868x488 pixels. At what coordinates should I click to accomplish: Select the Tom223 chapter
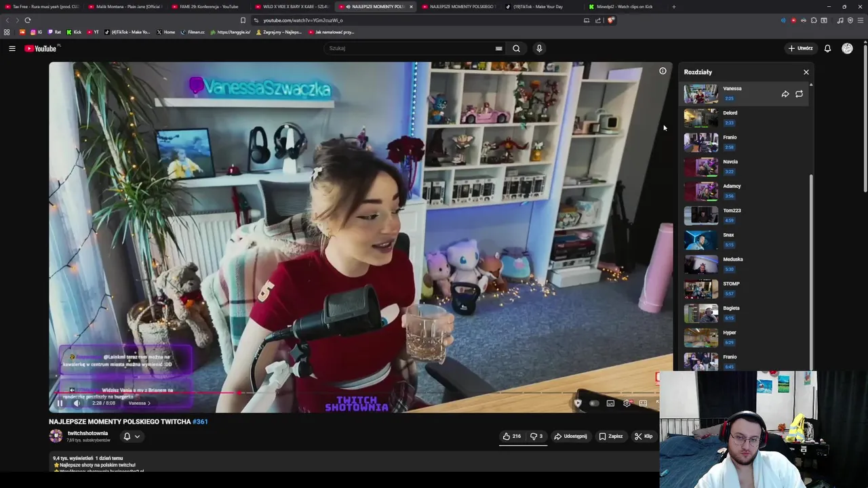pos(745,216)
